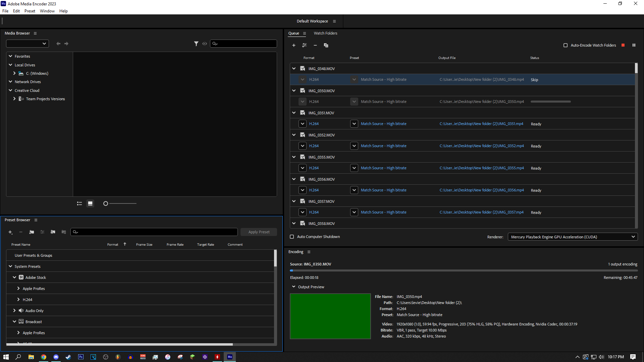
Task: Open IMG_0355.mp4 output file path link
Action: tap(482, 168)
